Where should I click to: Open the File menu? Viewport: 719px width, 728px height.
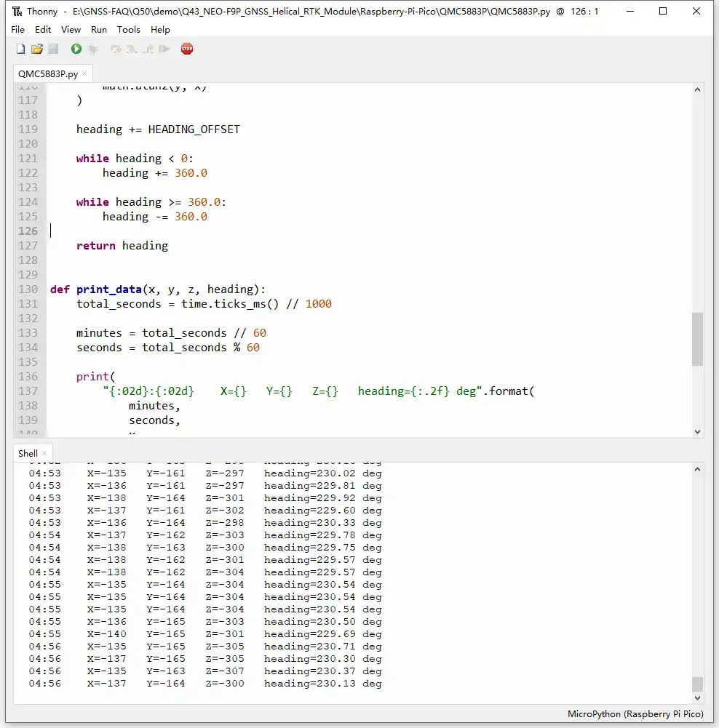17,29
